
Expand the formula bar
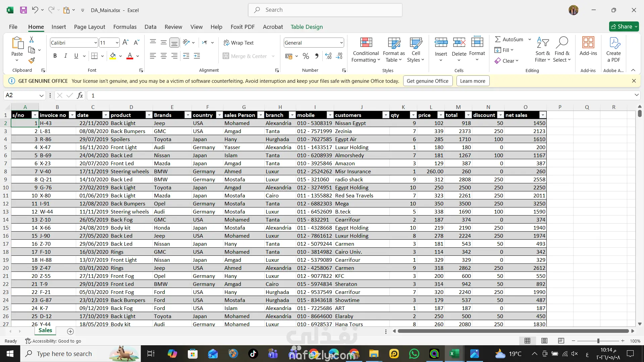click(637, 95)
